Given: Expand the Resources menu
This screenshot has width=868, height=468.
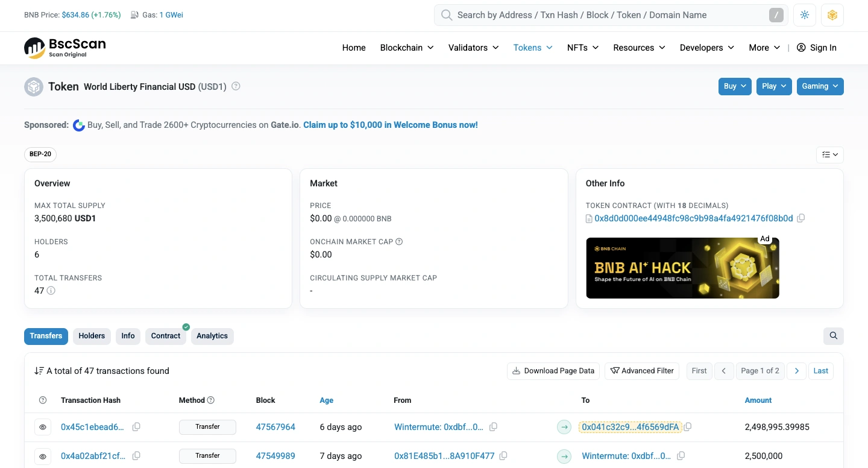Looking at the screenshot, I should (x=639, y=48).
